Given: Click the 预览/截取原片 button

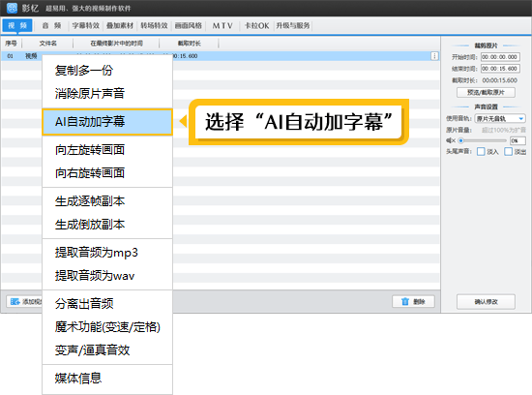Looking at the screenshot, I should (x=486, y=92).
